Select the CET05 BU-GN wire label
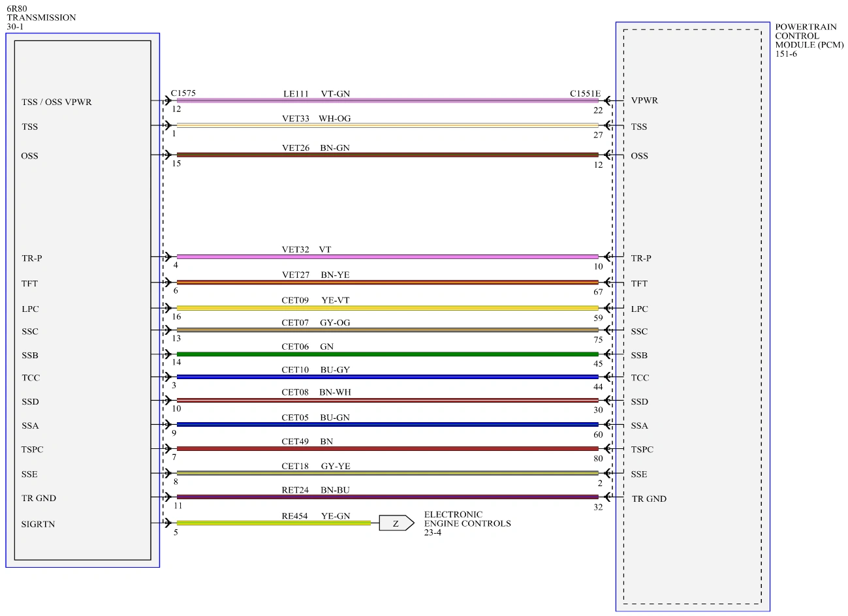848x616 pixels. pos(316,418)
